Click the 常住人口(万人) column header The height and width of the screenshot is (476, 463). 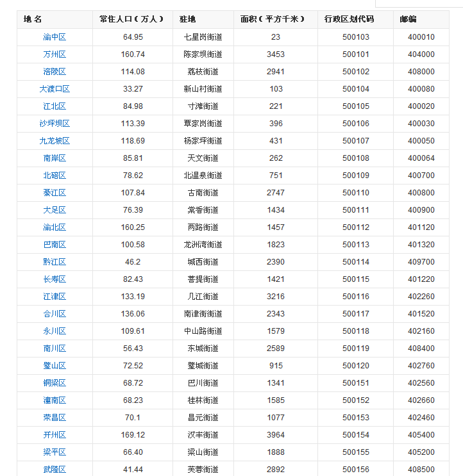coord(131,19)
